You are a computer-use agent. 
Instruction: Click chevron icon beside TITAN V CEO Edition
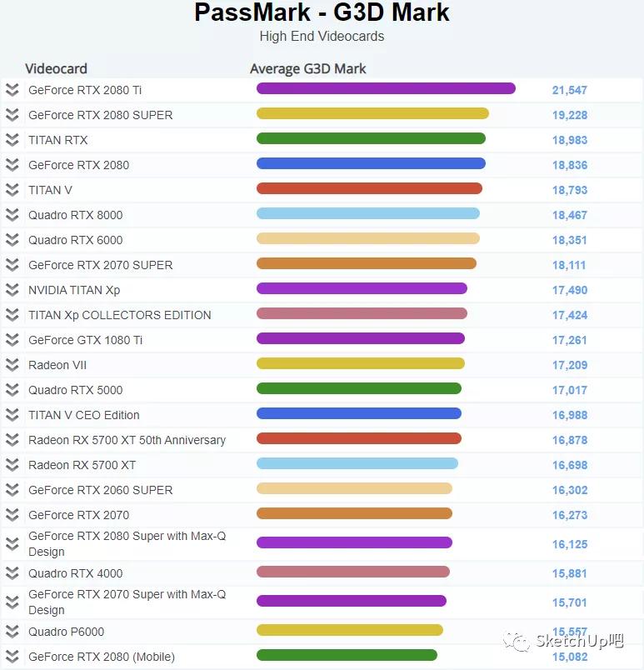pos(12,415)
